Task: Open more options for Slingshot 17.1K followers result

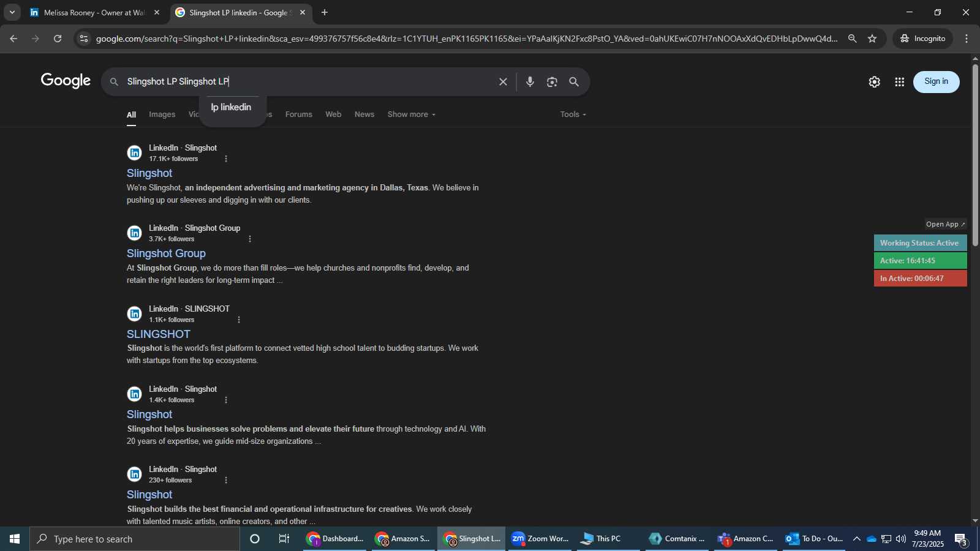Action: point(226,159)
